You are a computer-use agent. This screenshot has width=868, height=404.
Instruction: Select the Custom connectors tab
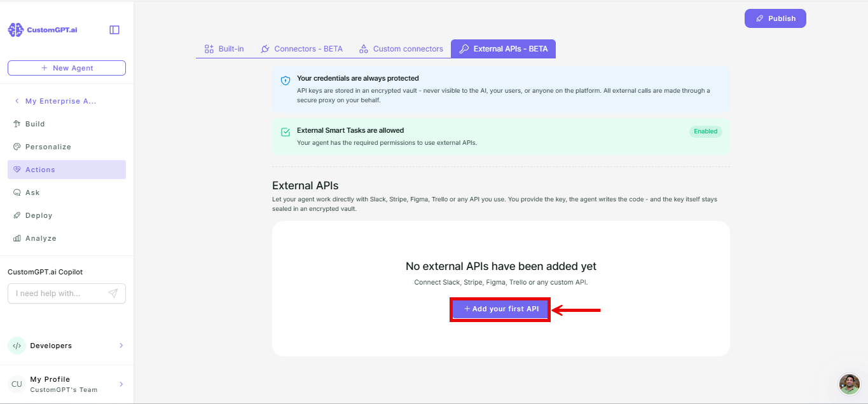[x=401, y=49]
